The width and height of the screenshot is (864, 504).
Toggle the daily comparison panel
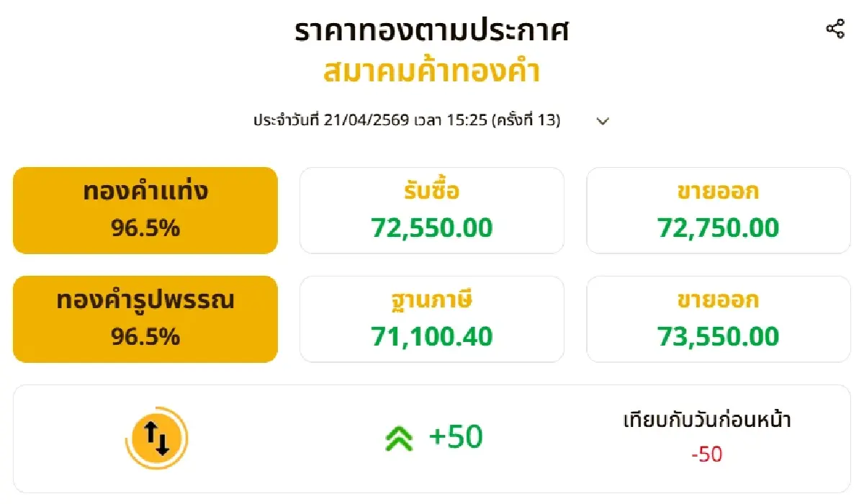432,436
